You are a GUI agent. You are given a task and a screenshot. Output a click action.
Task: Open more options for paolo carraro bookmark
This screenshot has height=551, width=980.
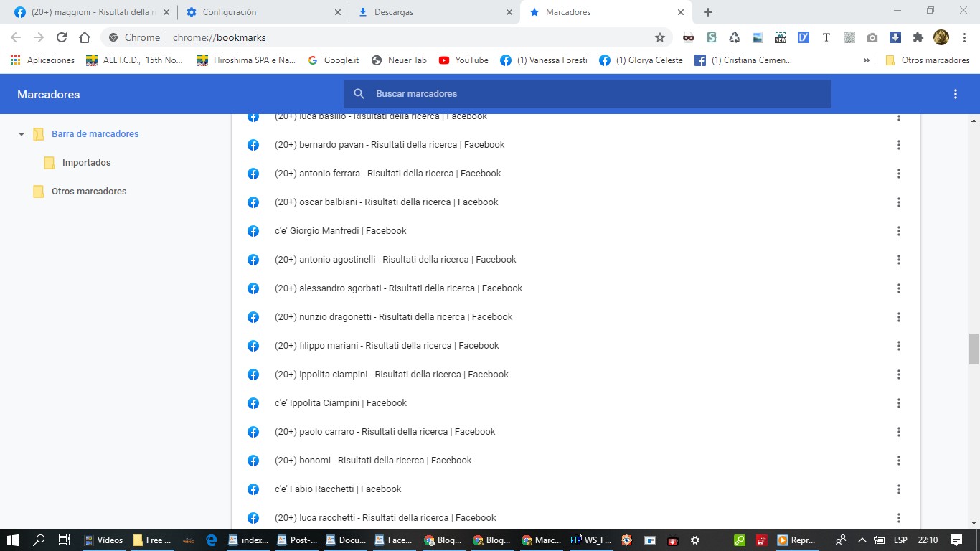click(x=898, y=432)
